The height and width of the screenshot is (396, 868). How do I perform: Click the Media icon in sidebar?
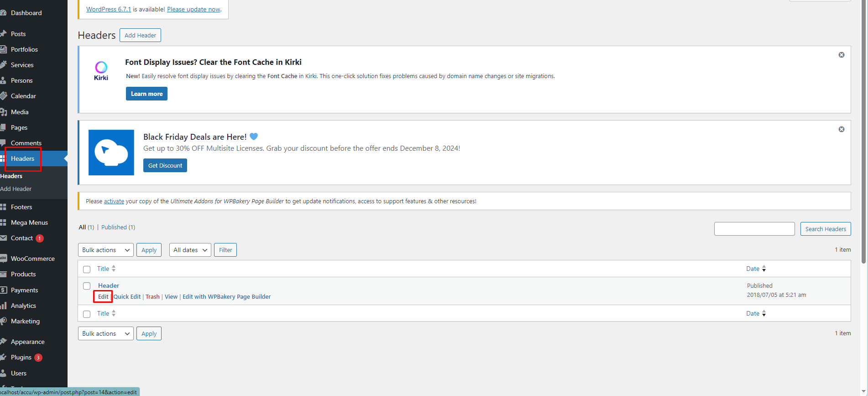pos(3,112)
